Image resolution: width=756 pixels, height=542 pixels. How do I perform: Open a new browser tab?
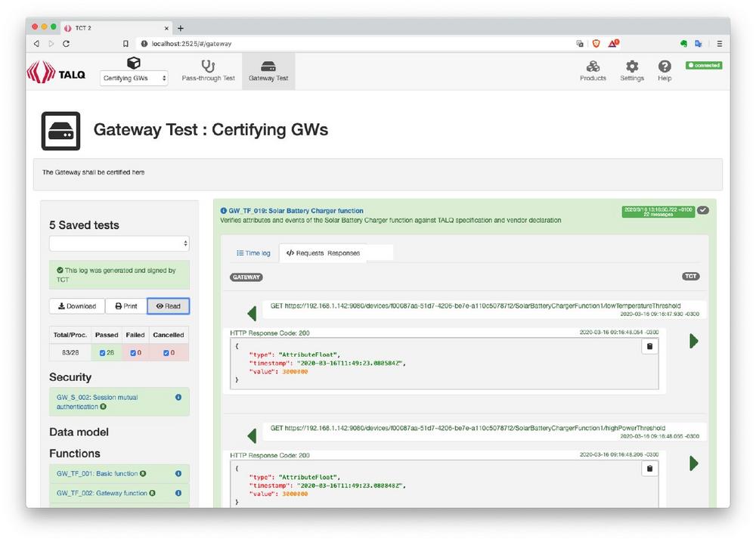pyautogui.click(x=181, y=28)
